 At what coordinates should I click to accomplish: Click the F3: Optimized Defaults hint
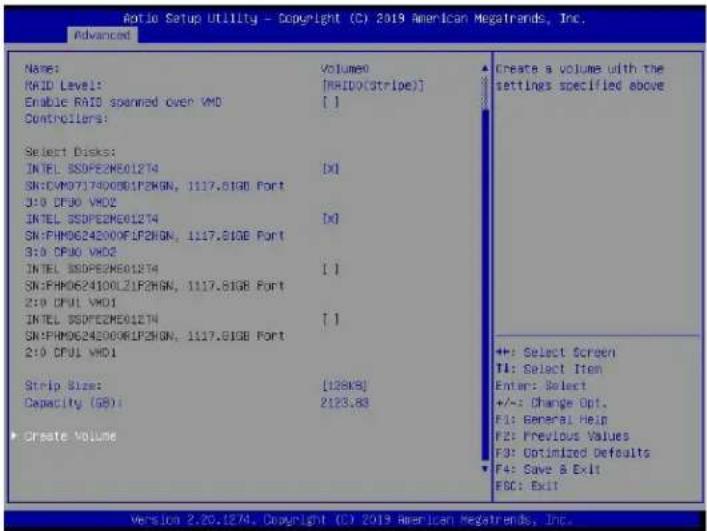573,453
